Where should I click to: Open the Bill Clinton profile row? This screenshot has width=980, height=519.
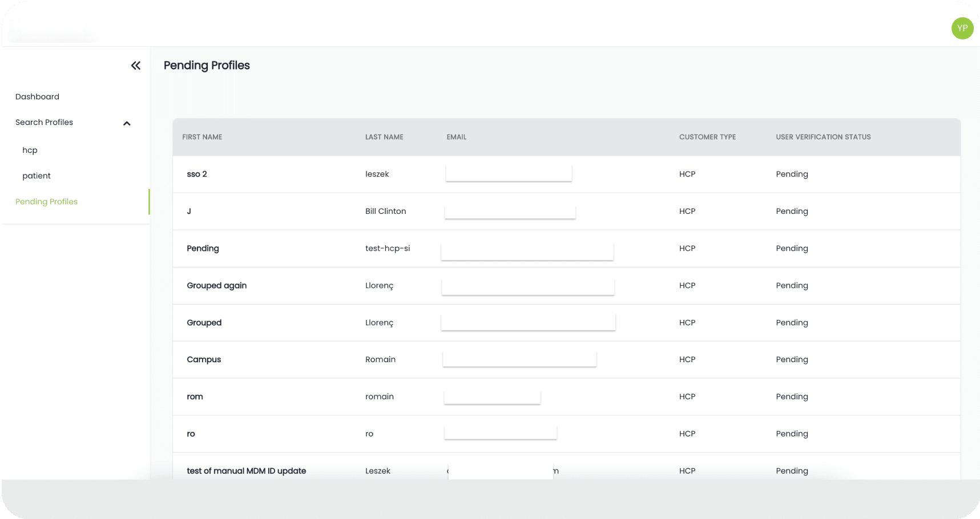pyautogui.click(x=385, y=211)
